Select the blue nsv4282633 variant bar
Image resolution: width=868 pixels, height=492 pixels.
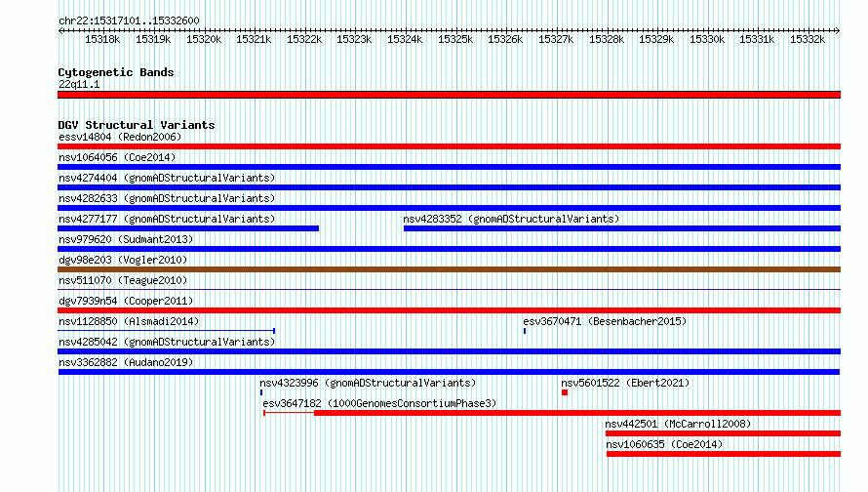(x=449, y=208)
